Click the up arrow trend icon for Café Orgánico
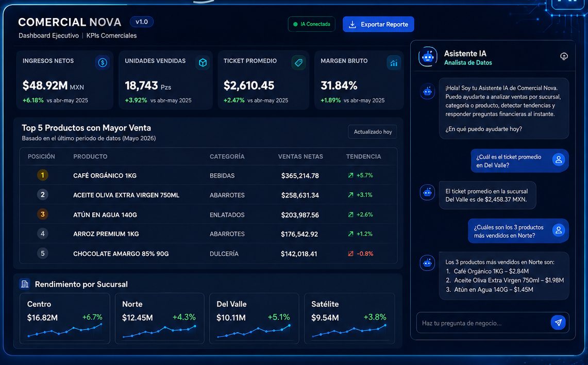The width and height of the screenshot is (588, 365). coord(350,175)
